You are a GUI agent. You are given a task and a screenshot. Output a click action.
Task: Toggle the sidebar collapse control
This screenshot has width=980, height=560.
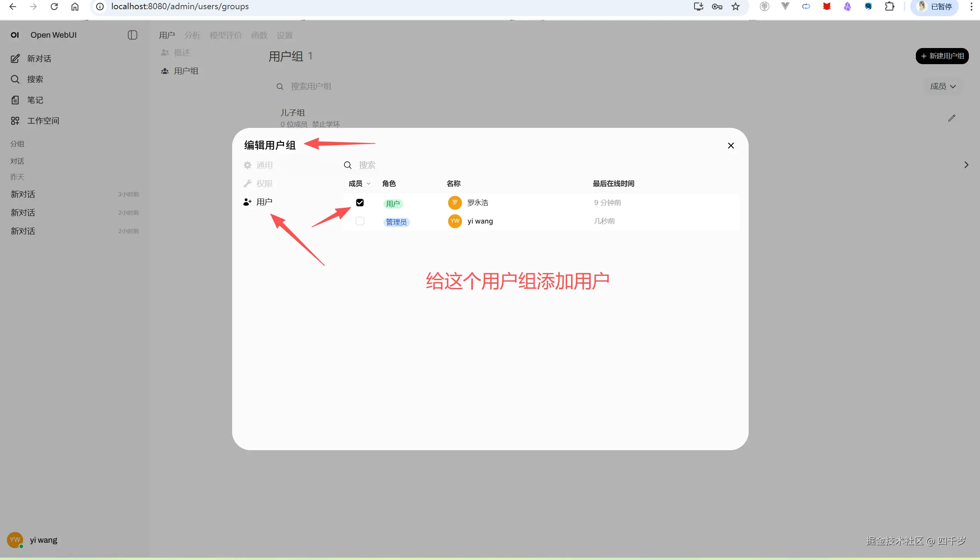132,35
